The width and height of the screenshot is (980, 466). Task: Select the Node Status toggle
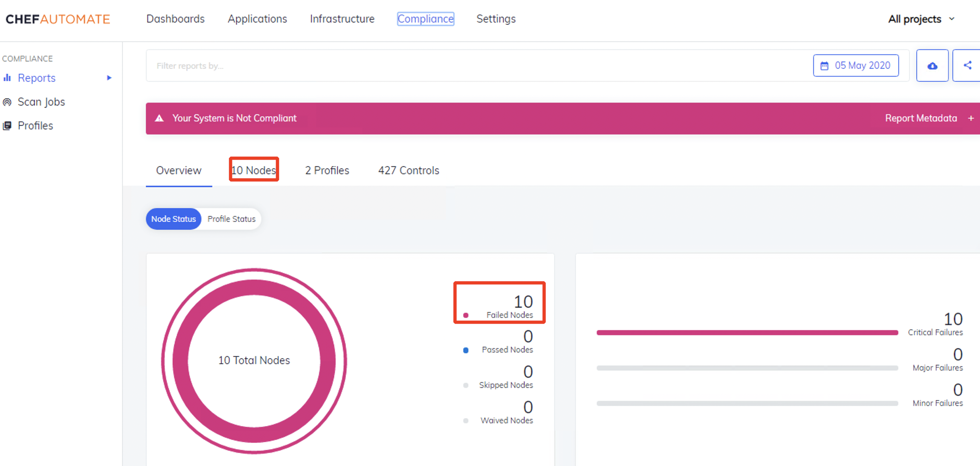point(174,219)
